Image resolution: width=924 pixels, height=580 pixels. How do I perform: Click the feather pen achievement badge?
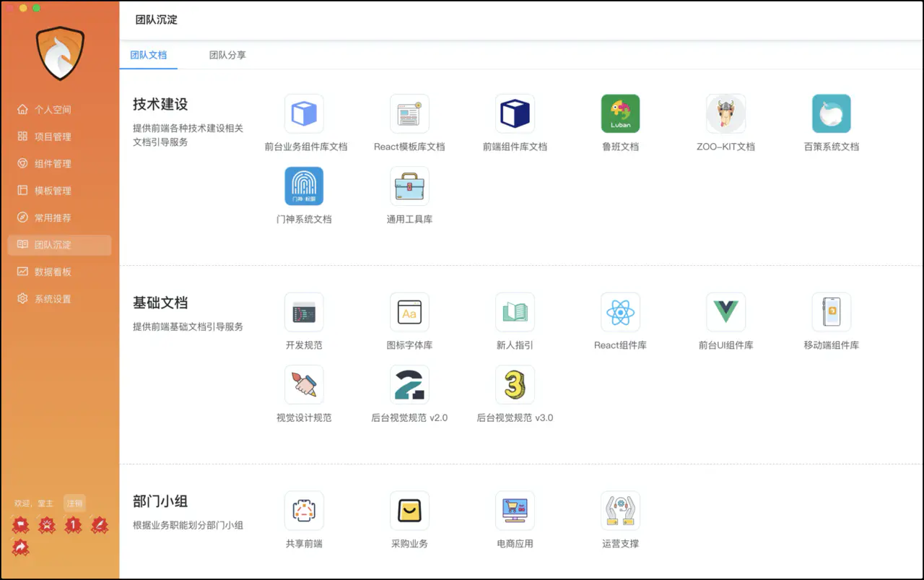coord(100,524)
